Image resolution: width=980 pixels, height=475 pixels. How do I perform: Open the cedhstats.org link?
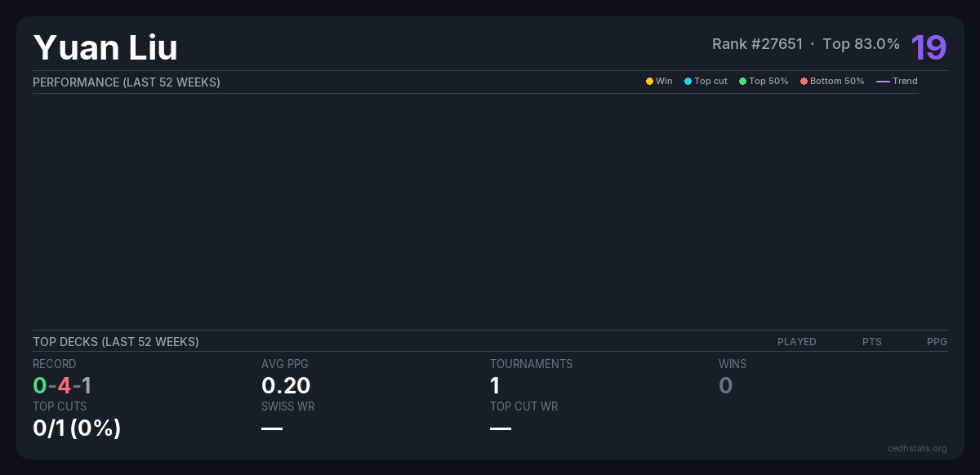click(917, 448)
